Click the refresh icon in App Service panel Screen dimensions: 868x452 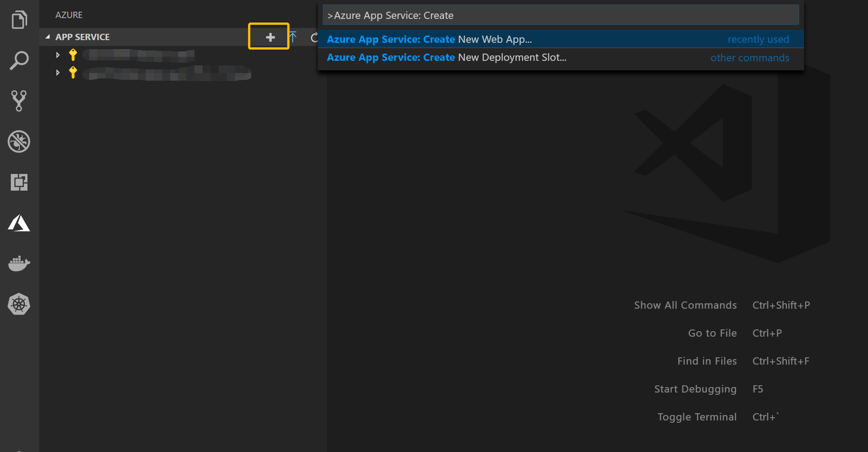(314, 37)
